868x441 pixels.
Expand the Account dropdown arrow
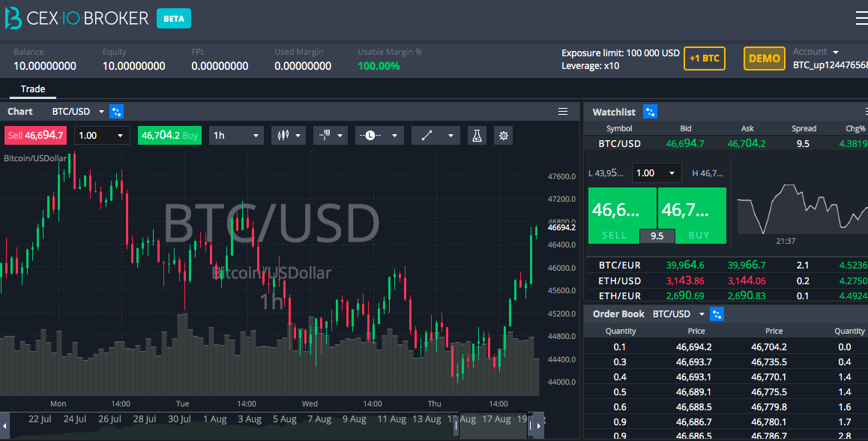point(836,52)
